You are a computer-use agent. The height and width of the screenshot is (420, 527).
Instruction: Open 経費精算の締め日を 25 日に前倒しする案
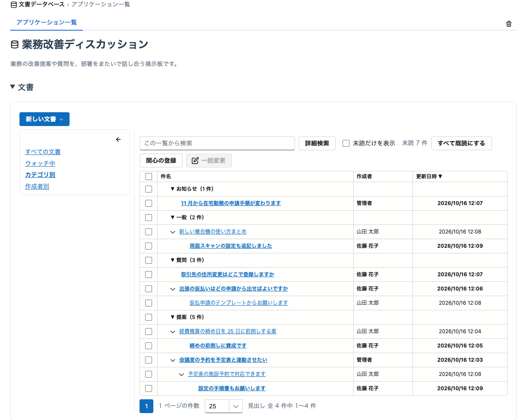[x=228, y=332]
